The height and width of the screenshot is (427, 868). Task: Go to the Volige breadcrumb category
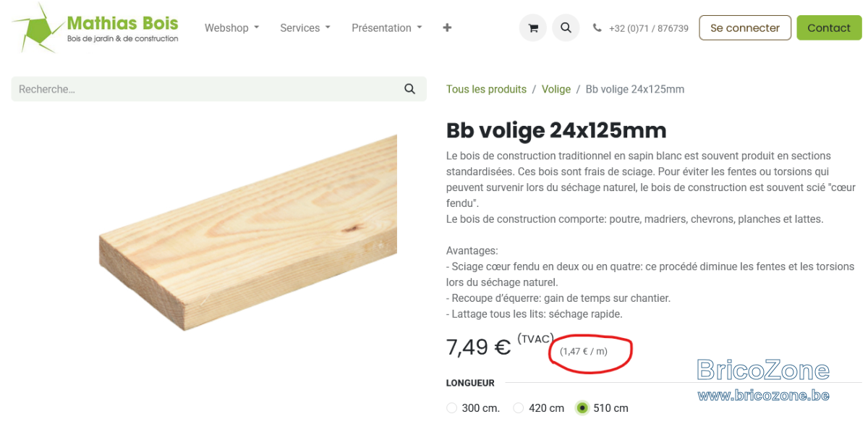556,89
